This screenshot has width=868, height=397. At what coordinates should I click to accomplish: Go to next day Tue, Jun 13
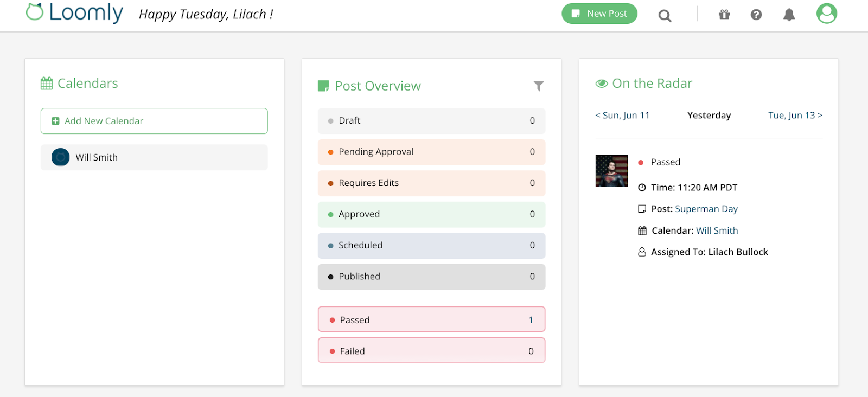(795, 116)
